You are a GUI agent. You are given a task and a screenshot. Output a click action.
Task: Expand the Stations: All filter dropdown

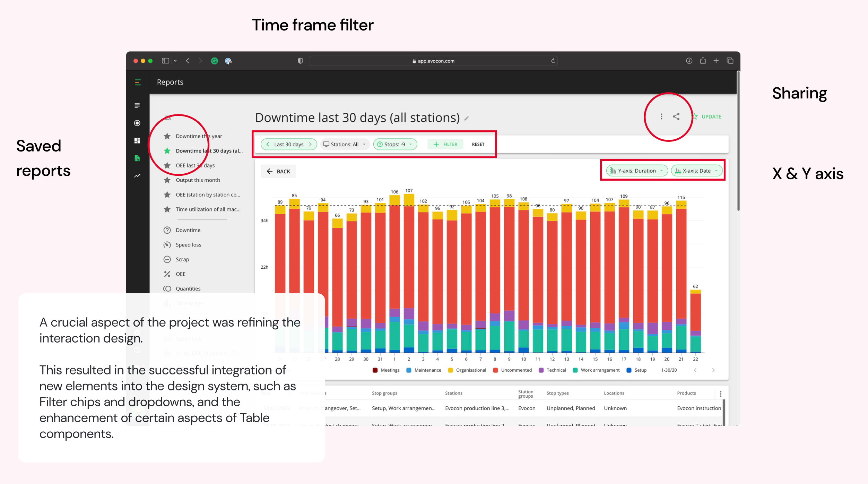tap(345, 144)
